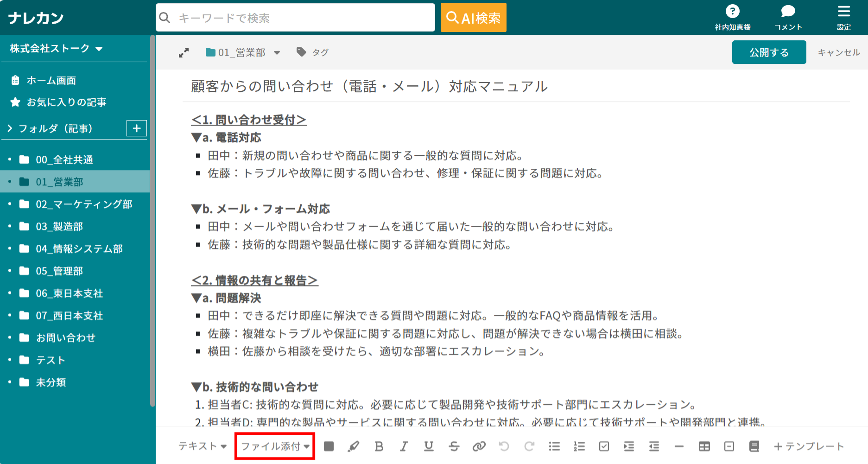Viewport: 868px width, 464px height.
Task: Open the テキスト style dropdown
Action: 202,446
